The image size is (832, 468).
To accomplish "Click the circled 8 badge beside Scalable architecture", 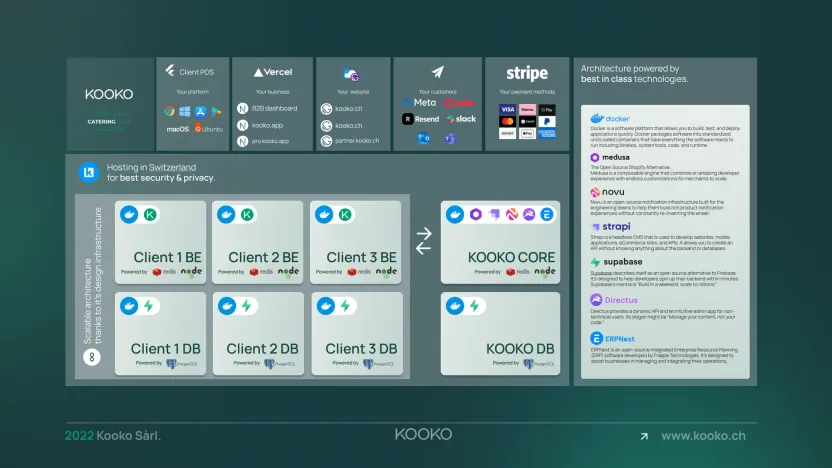I will coord(92,357).
